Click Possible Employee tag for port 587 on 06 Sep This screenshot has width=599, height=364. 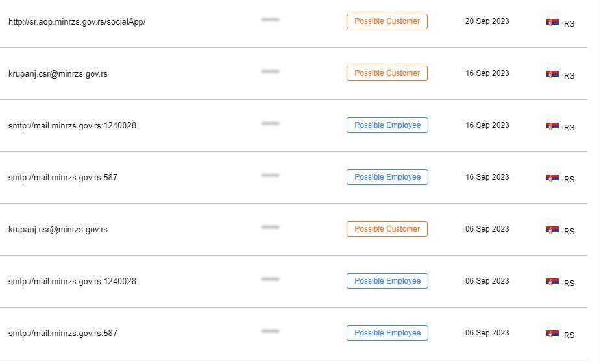click(x=387, y=333)
